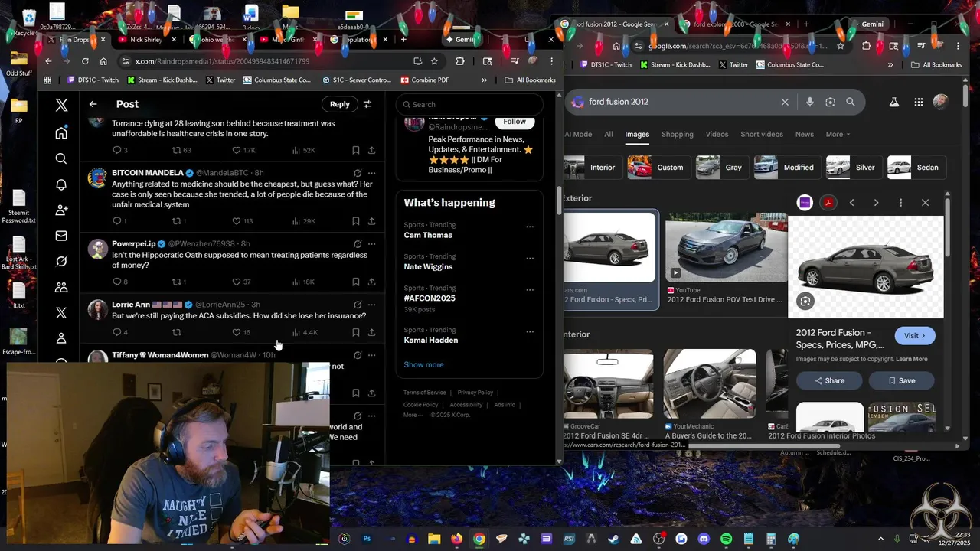
Task: Open Google Search Labs flask icon
Action: [893, 102]
